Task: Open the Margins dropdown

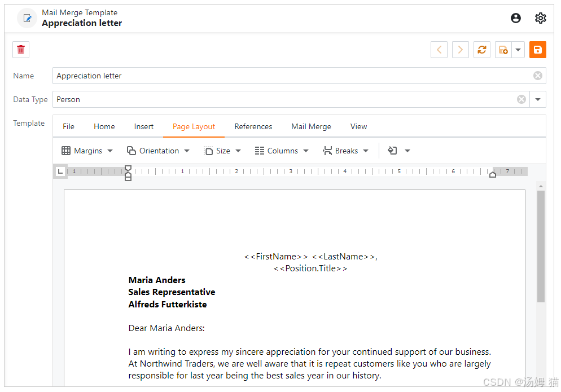Action: [x=87, y=151]
